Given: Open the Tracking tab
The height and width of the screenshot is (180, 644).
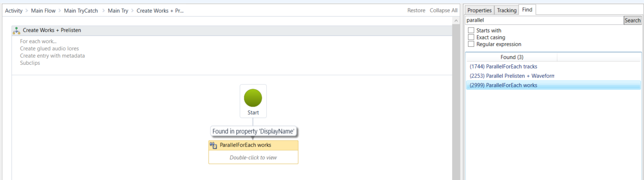Looking at the screenshot, I should click(x=506, y=10).
